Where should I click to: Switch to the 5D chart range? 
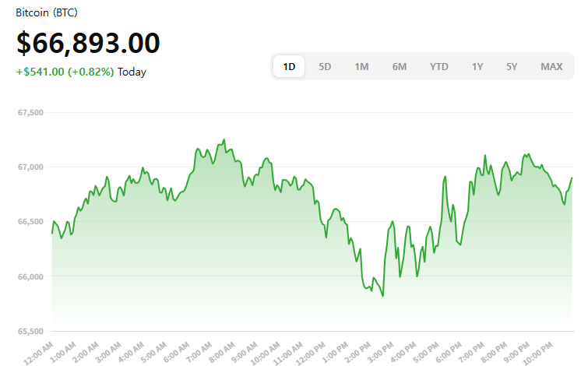(325, 67)
